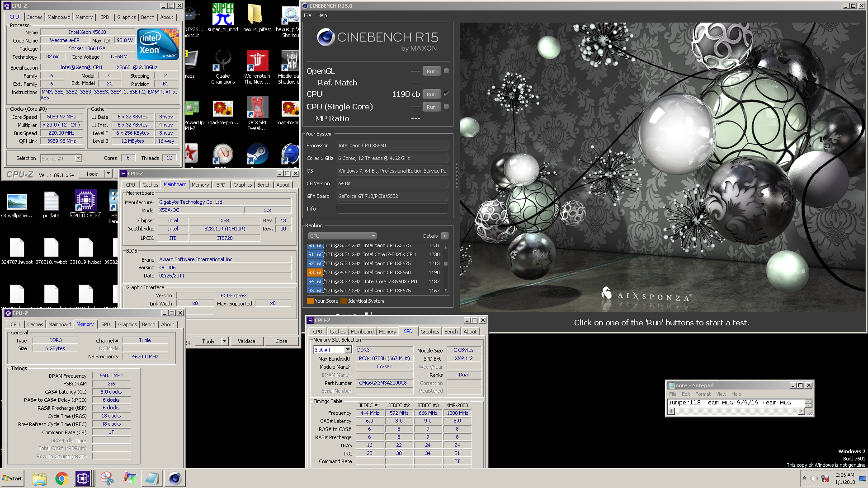This screenshot has width=868, height=488.
Task: Toggle the CPU (Single Core) checkbox
Action: click(446, 107)
